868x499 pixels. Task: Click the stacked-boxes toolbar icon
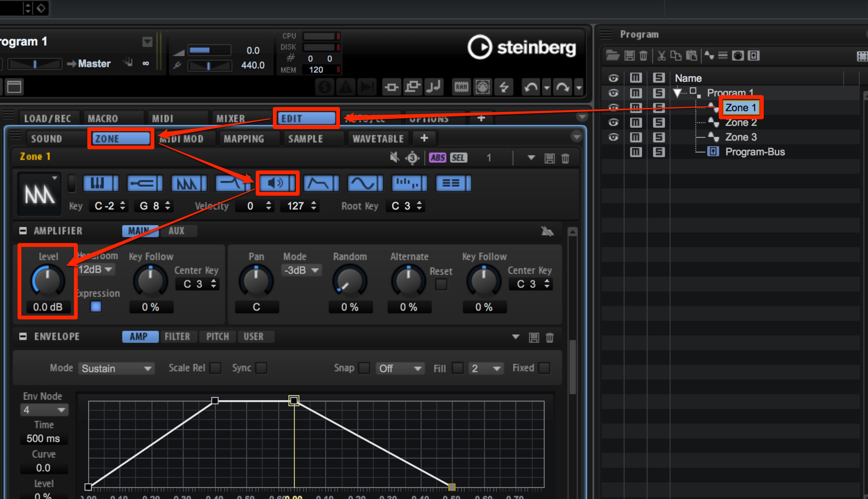click(413, 87)
